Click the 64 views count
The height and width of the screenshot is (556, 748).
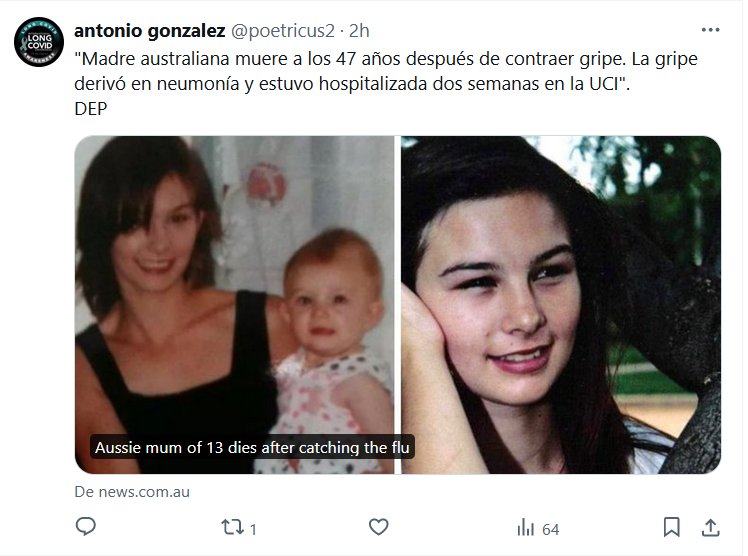pyautogui.click(x=551, y=529)
